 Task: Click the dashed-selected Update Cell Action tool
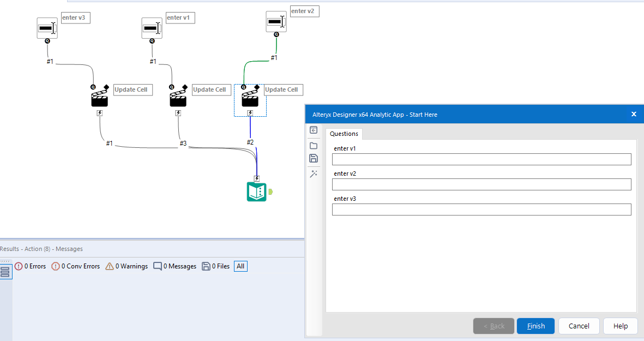(x=250, y=98)
